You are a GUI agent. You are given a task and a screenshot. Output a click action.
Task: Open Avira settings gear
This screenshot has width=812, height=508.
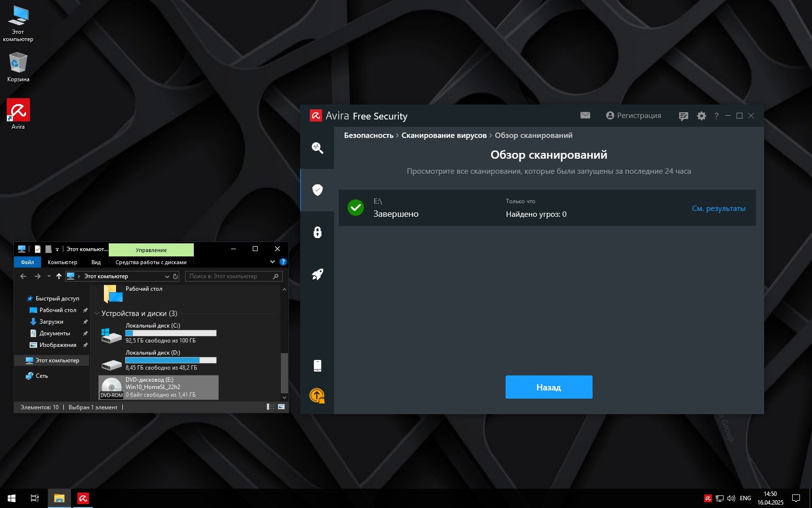[701, 116]
